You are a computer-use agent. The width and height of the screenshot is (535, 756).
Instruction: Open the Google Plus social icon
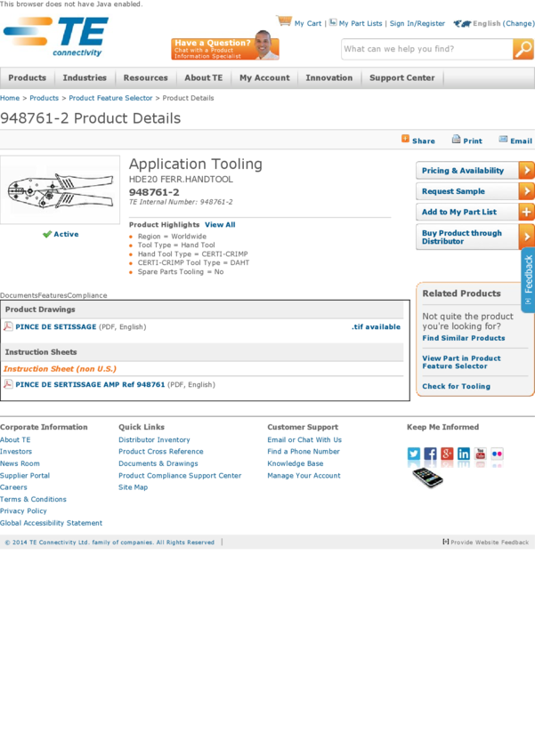(x=447, y=454)
